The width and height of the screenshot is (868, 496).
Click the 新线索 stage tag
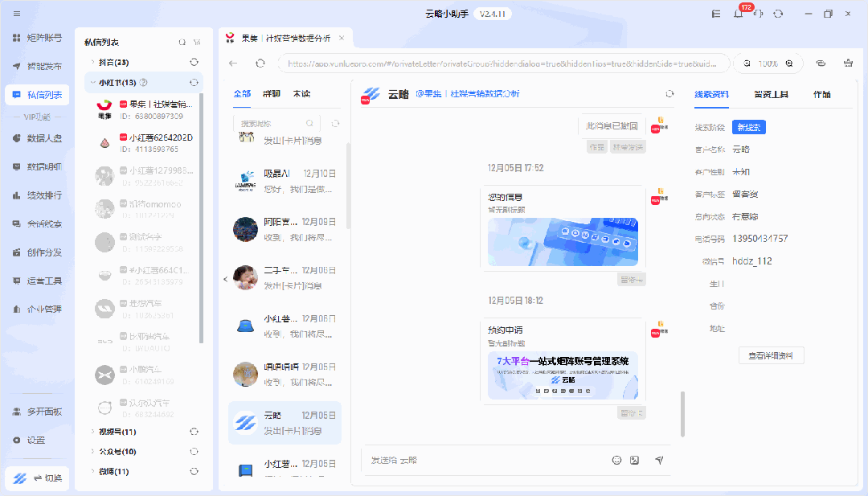click(748, 127)
